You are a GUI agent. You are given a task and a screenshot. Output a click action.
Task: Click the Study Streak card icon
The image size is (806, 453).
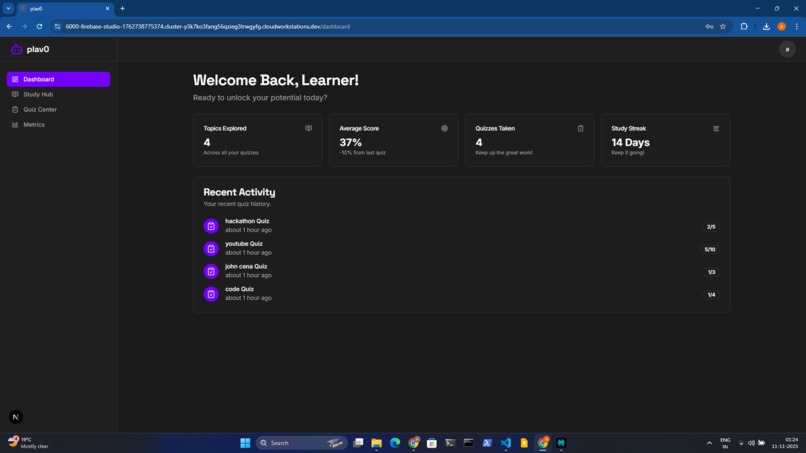716,129
